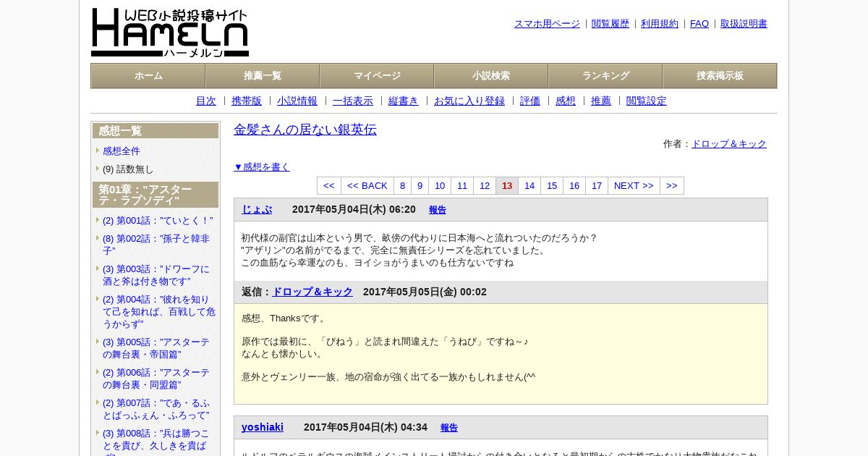
Task: Select (9) 話数無し in the sidebar
Action: pos(128,169)
